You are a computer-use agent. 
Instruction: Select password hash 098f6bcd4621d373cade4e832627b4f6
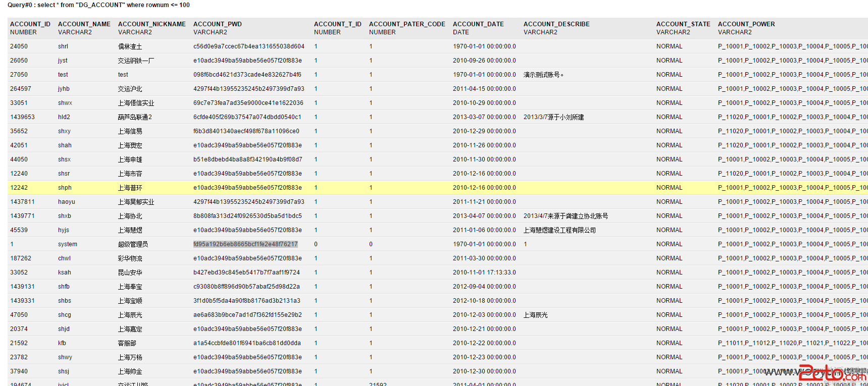[247, 75]
